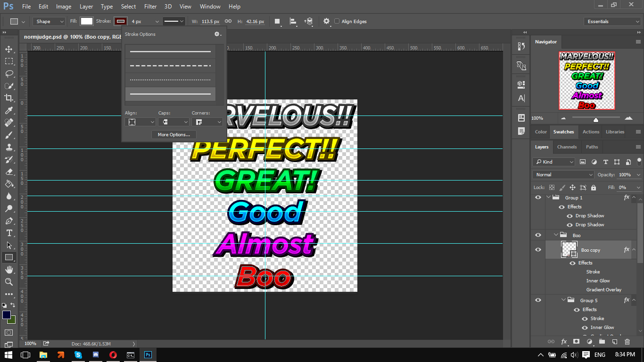Switch to the Channels tab
The width and height of the screenshot is (644, 362).
tap(567, 147)
